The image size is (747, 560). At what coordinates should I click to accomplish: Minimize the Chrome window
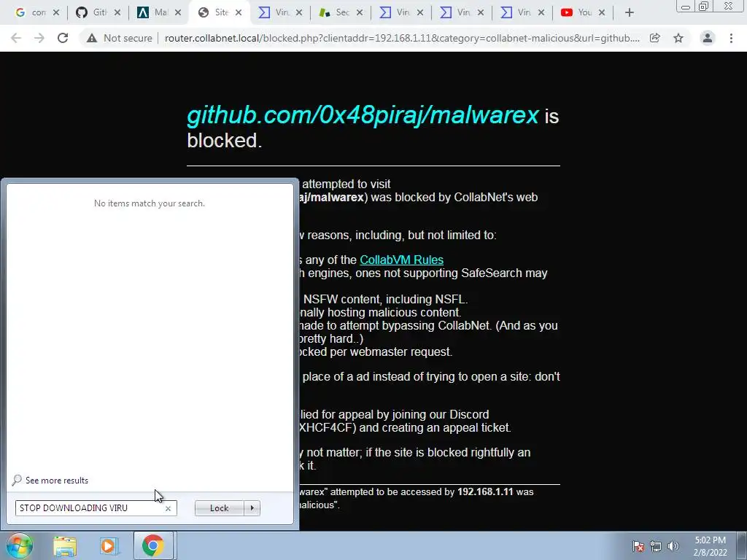(686, 6)
